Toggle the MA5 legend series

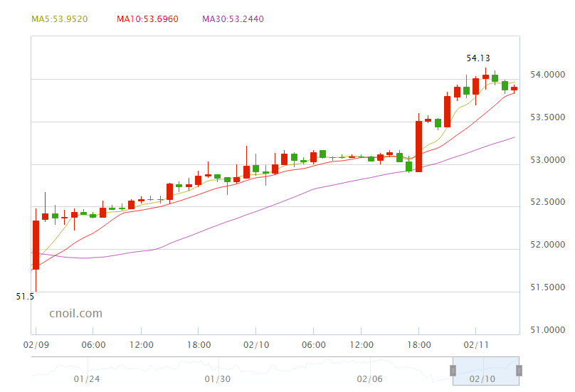pos(60,19)
